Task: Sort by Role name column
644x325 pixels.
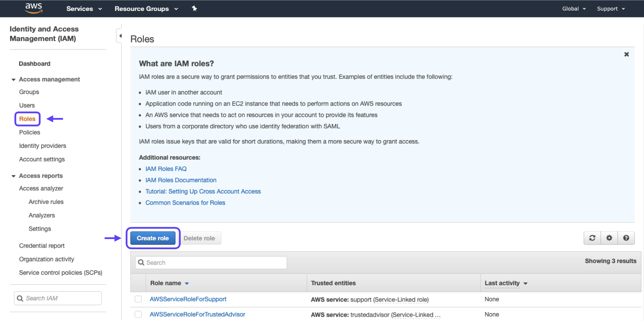Action: (169, 283)
